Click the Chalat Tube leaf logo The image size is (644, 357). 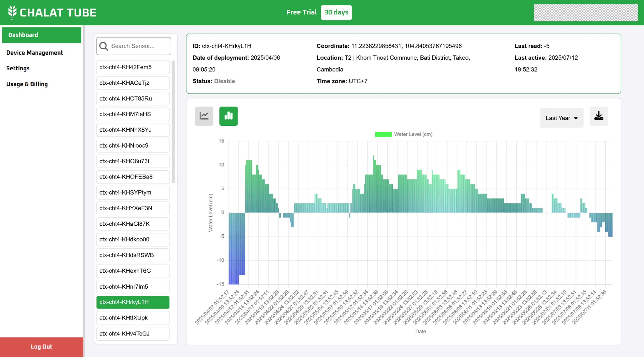(x=12, y=12)
